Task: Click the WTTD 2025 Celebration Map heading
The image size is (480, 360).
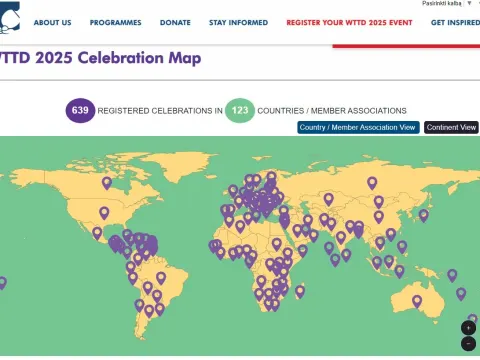Action: tap(100, 58)
